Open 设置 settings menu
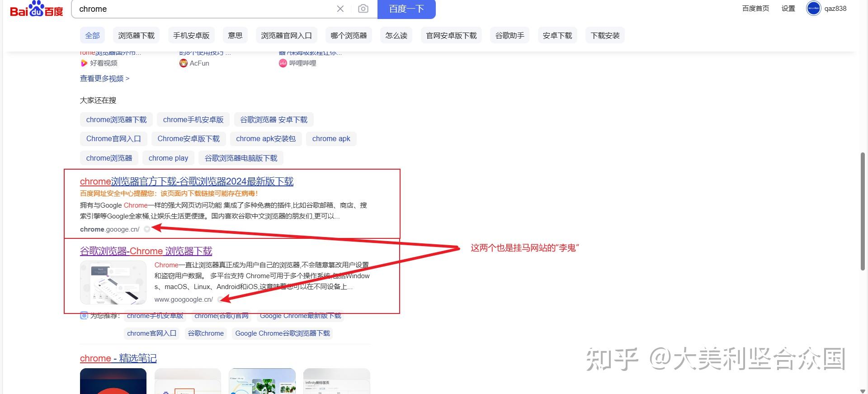The image size is (868, 394). point(788,9)
